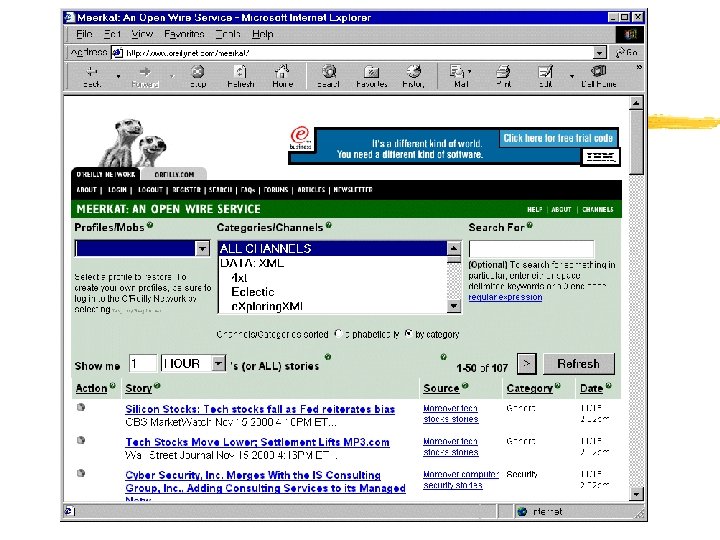Click the page icon in the address bar
720x540 pixels.
[x=118, y=53]
